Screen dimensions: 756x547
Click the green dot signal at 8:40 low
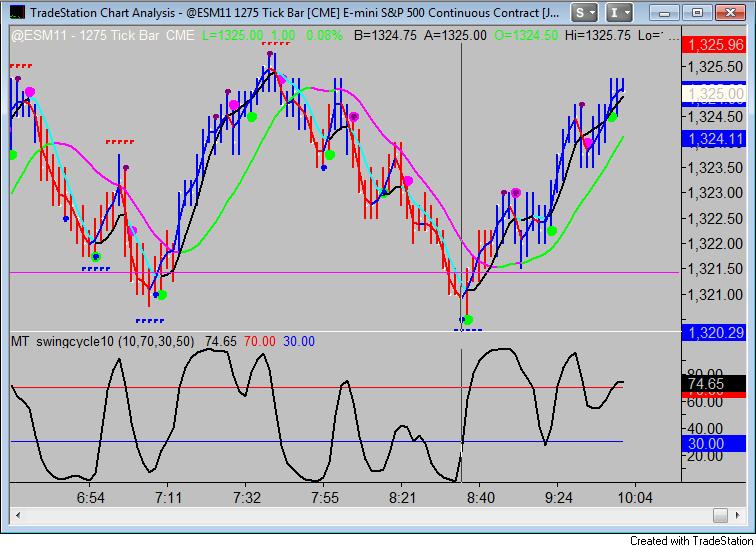click(x=468, y=320)
